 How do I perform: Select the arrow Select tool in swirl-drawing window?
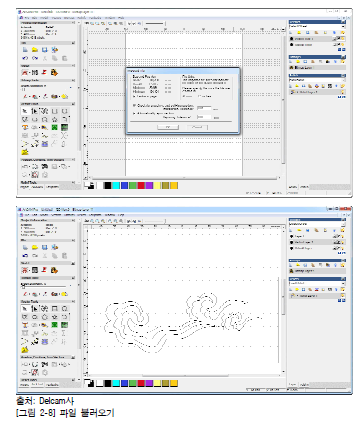[x=25, y=309]
